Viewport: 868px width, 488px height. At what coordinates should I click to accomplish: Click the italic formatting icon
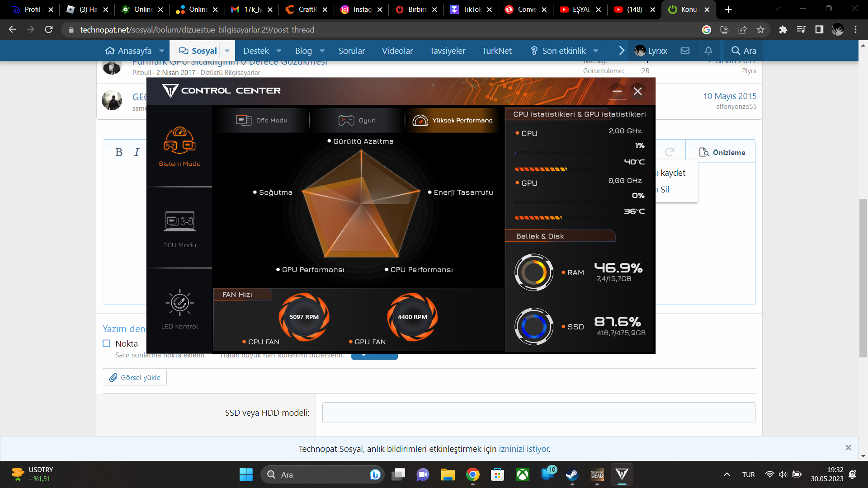[137, 152]
